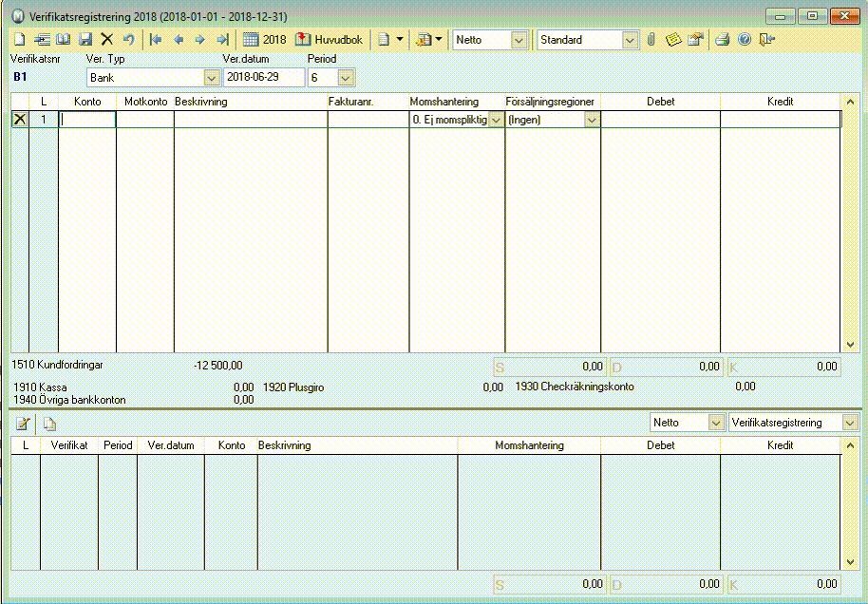Image resolution: width=868 pixels, height=604 pixels.
Task: Click the edit note icon in the lower panel
Action: [x=23, y=425]
